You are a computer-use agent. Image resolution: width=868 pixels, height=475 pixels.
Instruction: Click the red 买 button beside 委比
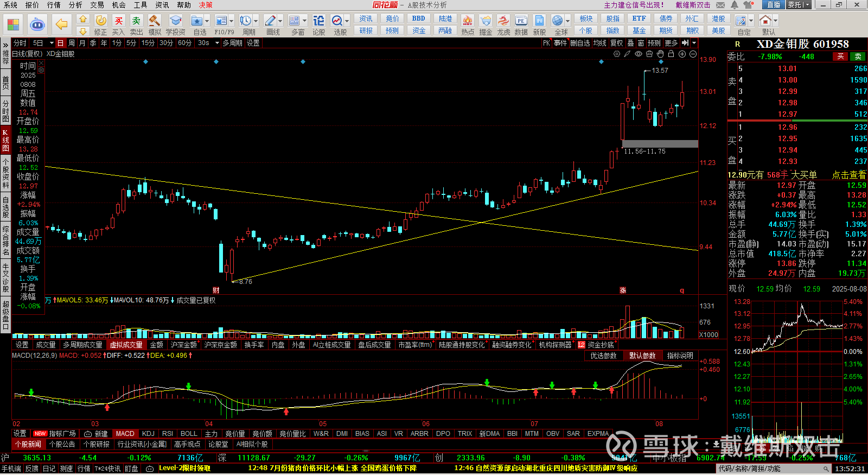coord(840,56)
